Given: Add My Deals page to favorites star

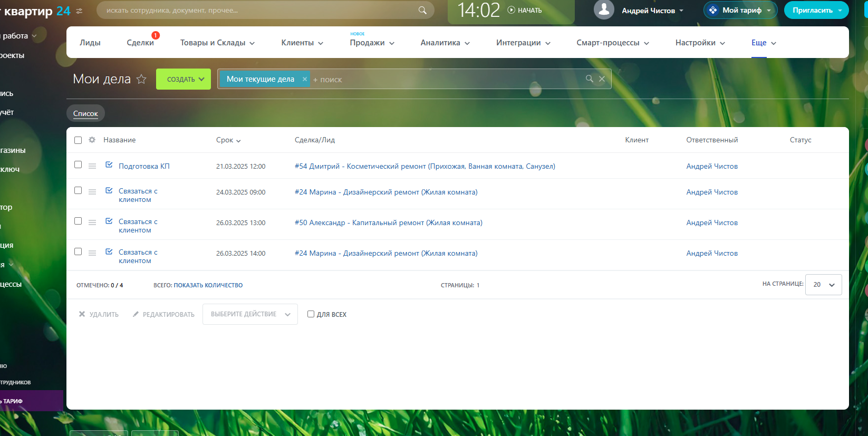Looking at the screenshot, I should pos(141,79).
